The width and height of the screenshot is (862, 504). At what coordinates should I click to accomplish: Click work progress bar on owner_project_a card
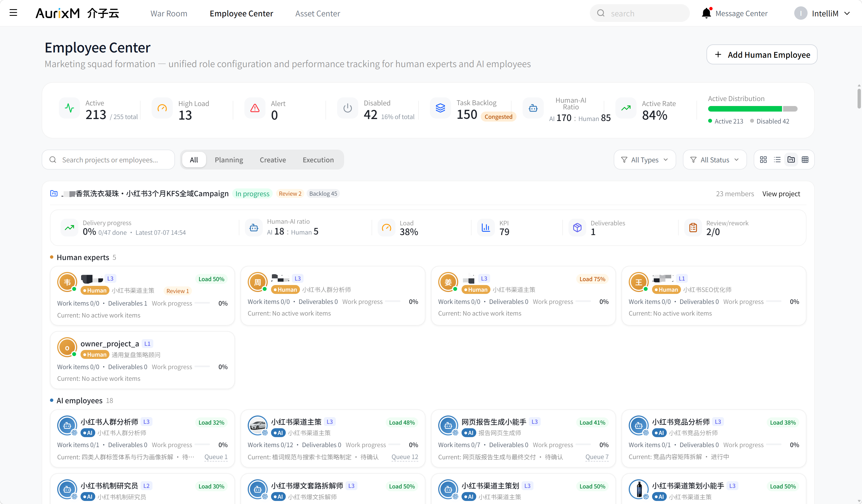[202, 366]
